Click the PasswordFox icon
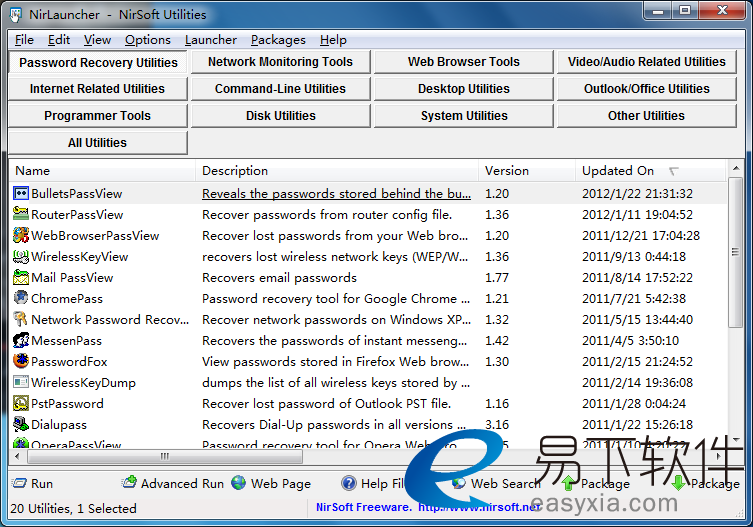Screen dimensions: 753x527 pos(21,361)
